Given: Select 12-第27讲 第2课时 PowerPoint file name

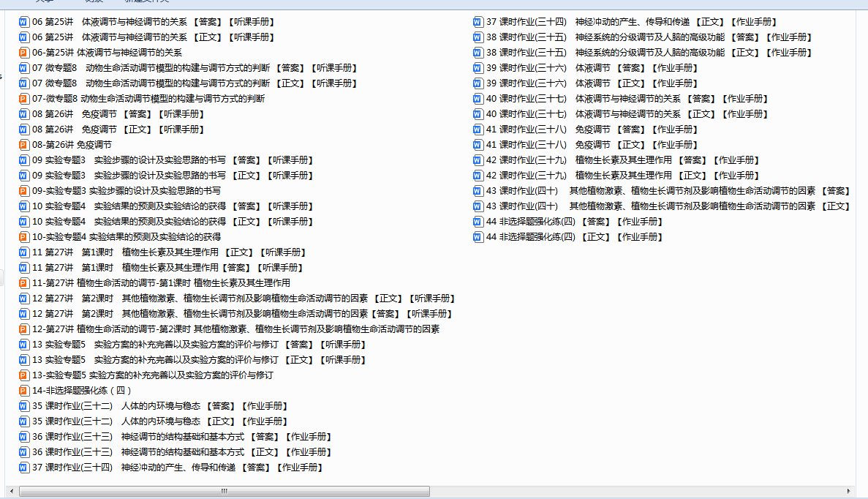Looking at the screenshot, I should point(235,329).
